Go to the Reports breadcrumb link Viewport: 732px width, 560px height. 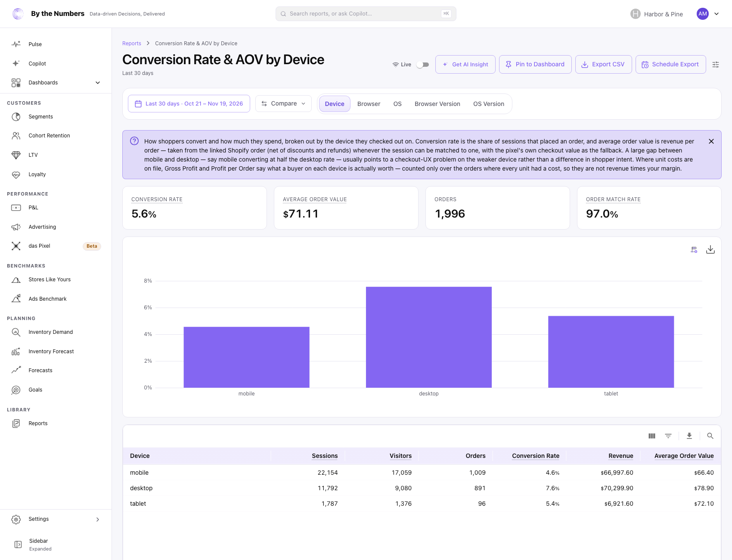[x=132, y=44]
